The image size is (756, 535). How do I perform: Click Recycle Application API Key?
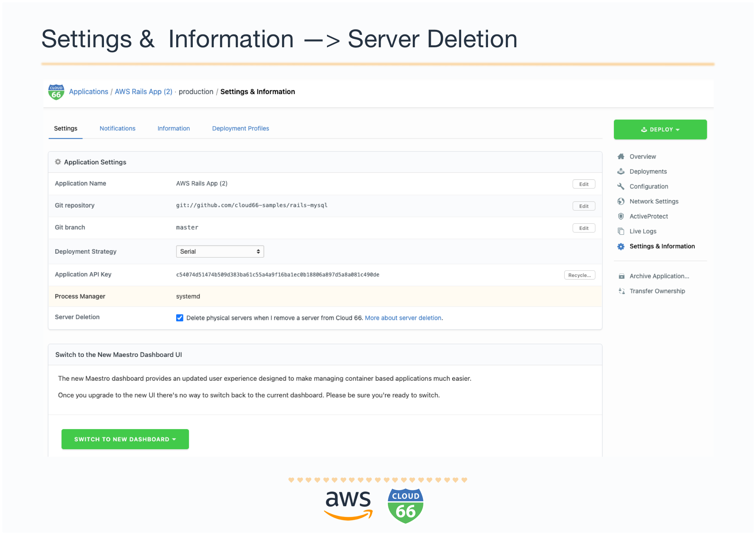[579, 275]
